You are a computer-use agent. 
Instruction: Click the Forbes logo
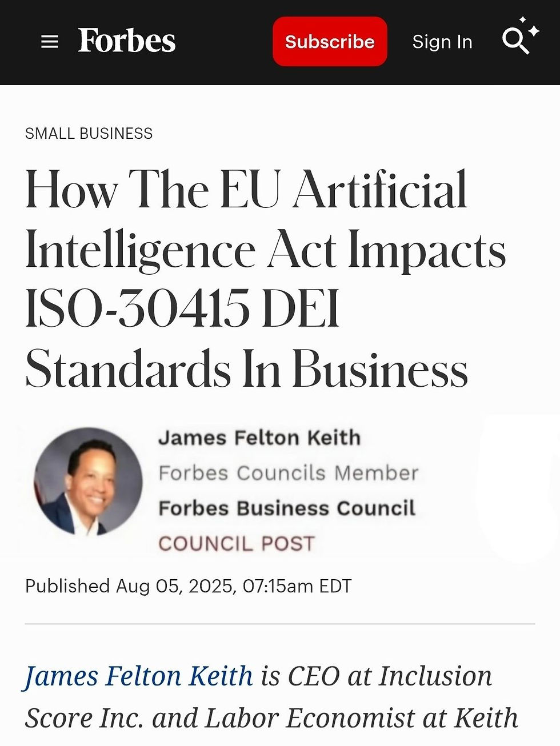pos(127,41)
